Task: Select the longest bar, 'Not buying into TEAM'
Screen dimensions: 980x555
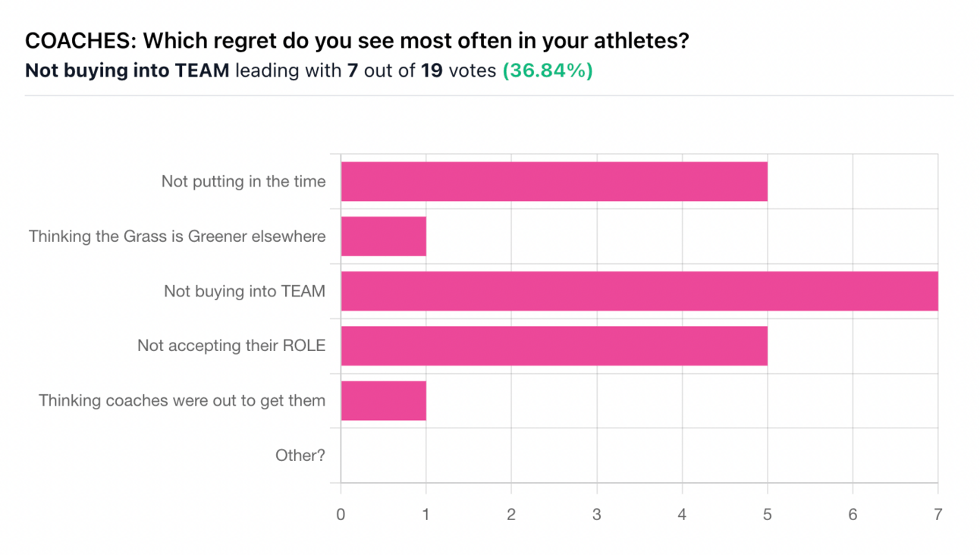Action: 639,291
